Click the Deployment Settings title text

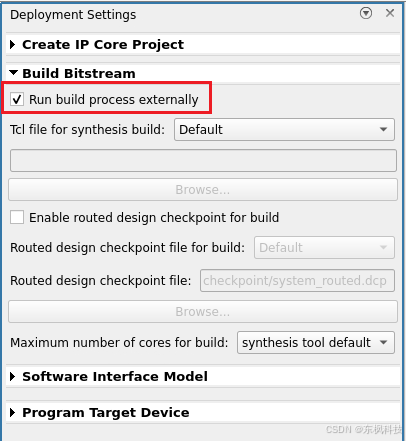73,15
